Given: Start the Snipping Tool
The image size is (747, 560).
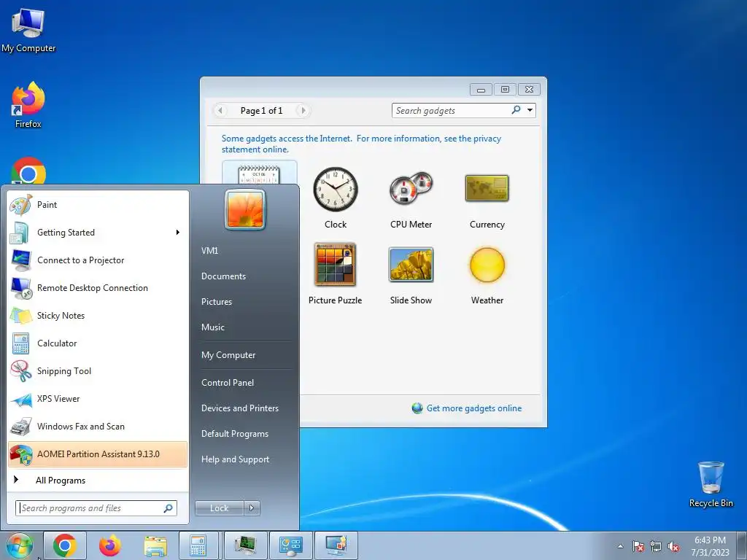Looking at the screenshot, I should click(x=98, y=371).
